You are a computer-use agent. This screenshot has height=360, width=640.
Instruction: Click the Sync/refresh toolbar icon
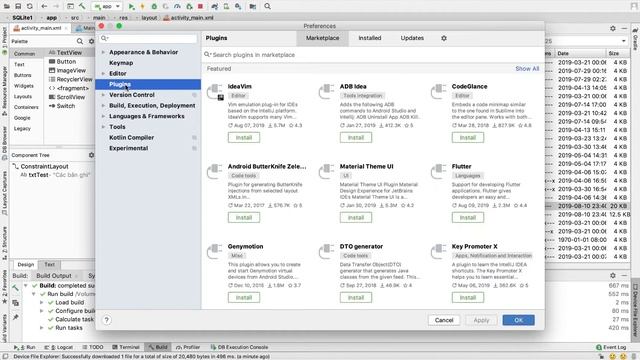coord(29,6)
